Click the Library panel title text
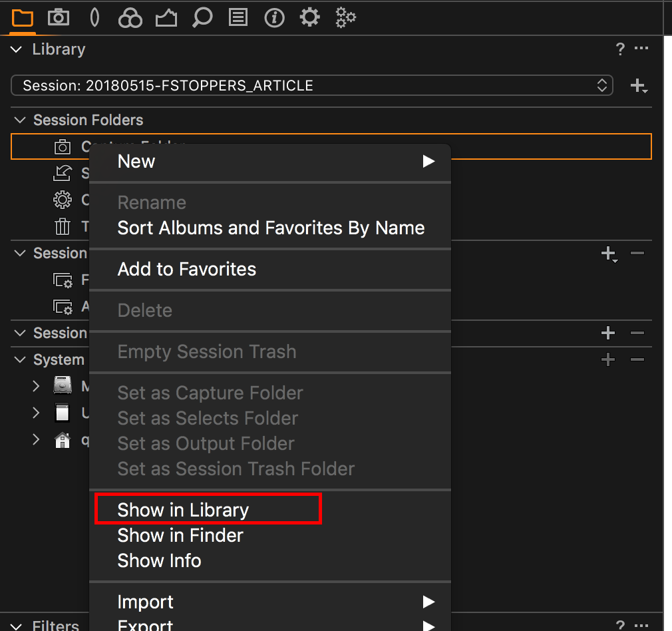 (x=59, y=49)
